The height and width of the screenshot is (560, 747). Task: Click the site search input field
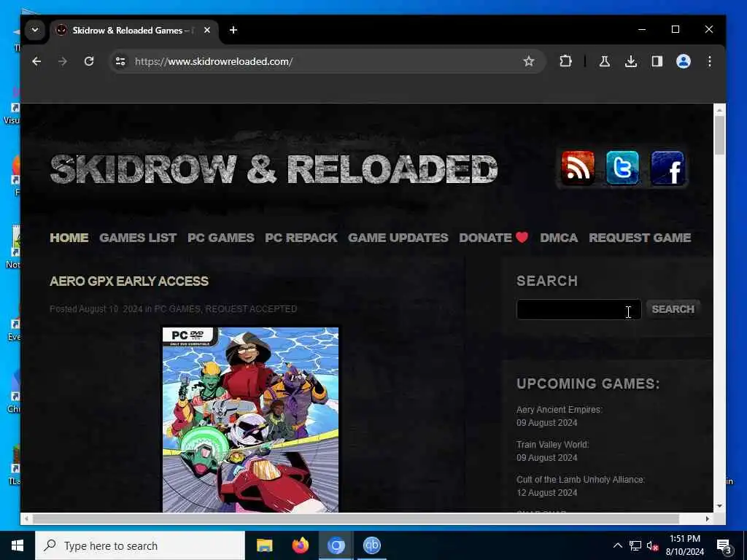click(578, 309)
